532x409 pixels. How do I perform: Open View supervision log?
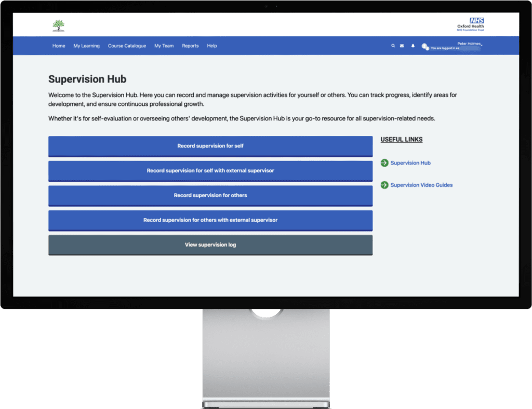tap(210, 244)
